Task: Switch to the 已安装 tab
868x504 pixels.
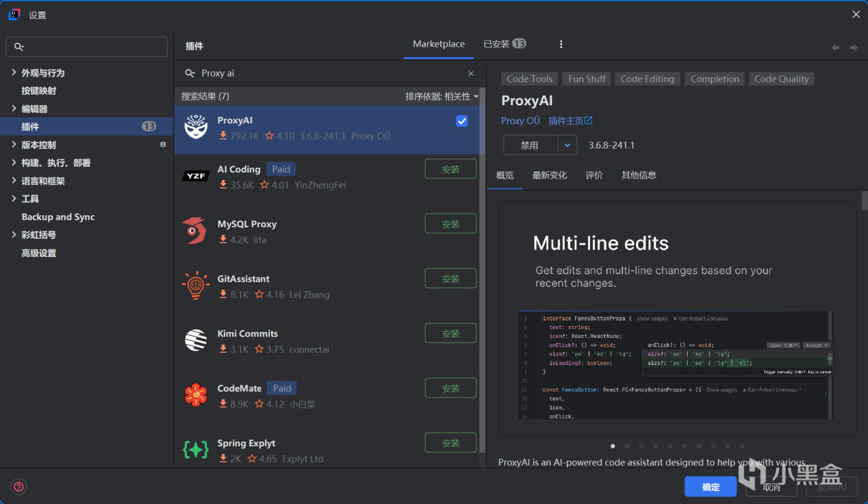Action: 505,44
